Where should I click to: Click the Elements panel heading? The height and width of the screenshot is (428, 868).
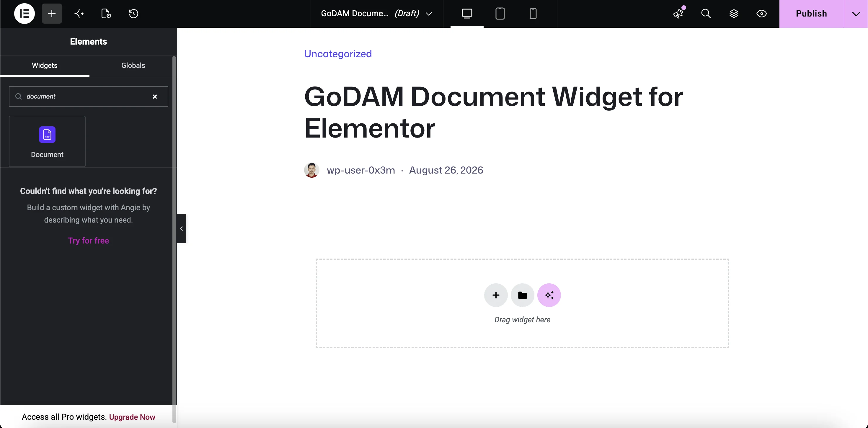(89, 41)
